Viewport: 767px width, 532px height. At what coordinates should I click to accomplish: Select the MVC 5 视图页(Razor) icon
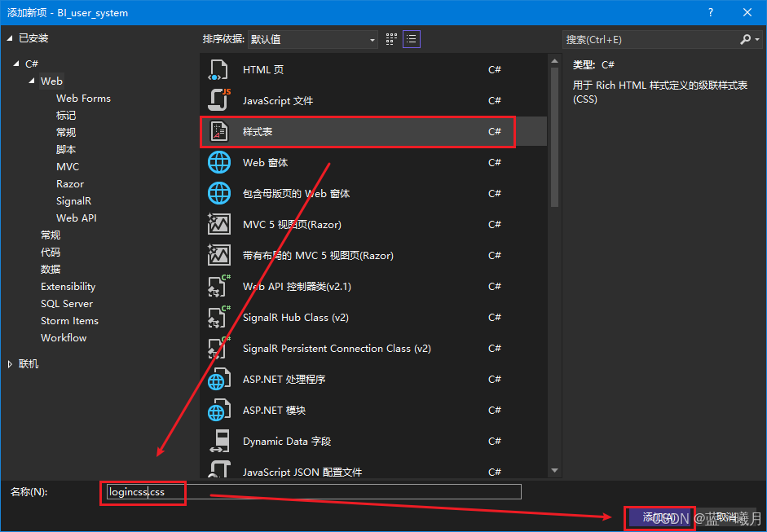tap(218, 224)
